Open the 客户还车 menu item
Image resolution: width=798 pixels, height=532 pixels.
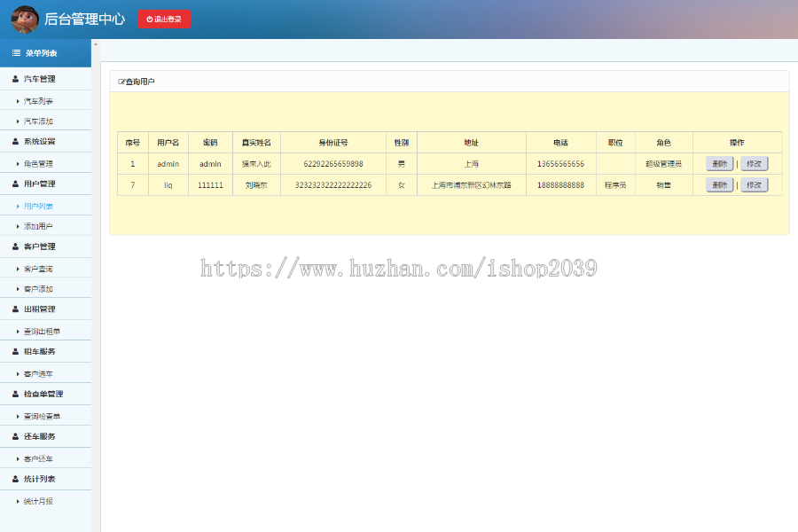45,458
